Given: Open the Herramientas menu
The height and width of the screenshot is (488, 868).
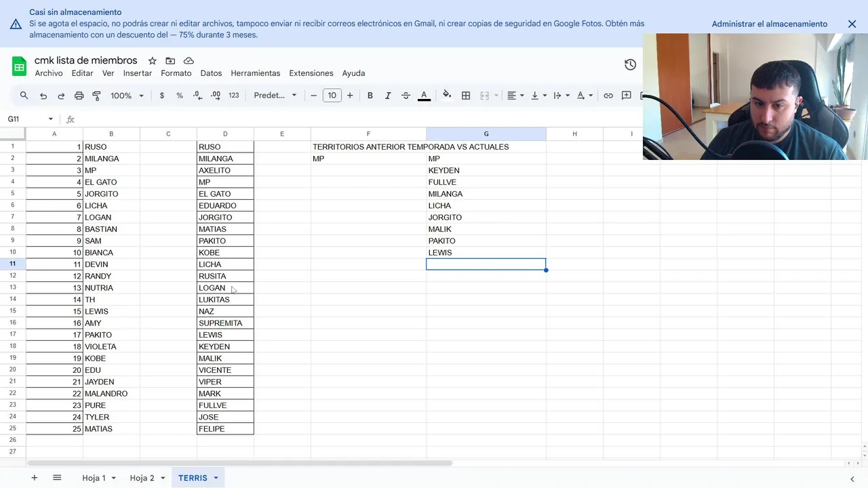Looking at the screenshot, I should coord(256,73).
